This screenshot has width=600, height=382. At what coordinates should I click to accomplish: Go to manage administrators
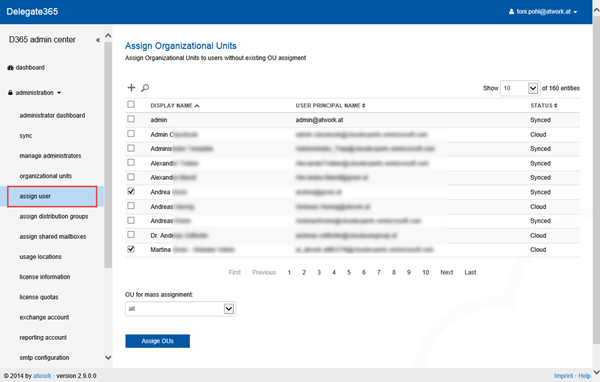51,156
